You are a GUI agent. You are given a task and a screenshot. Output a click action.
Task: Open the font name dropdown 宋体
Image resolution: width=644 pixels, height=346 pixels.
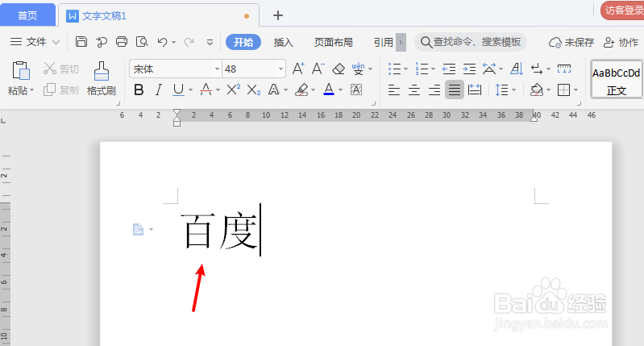(x=218, y=69)
